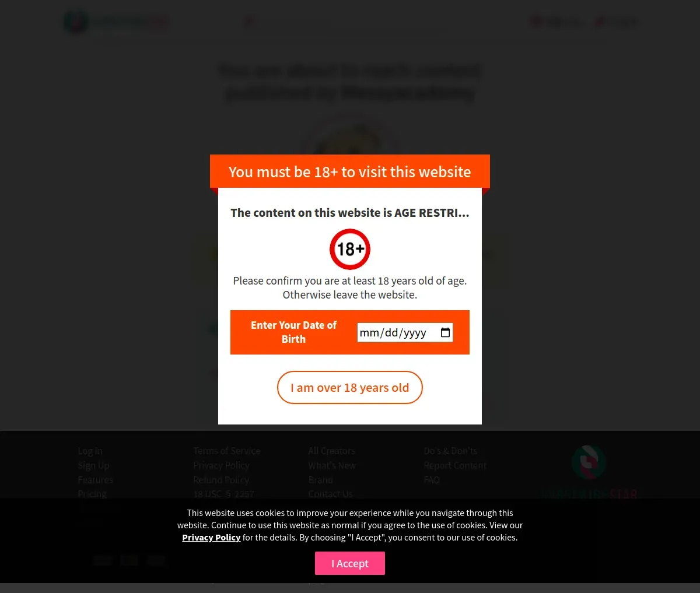Click Sign Up link in footer
Viewport: 700px width, 593px height.
[93, 465]
